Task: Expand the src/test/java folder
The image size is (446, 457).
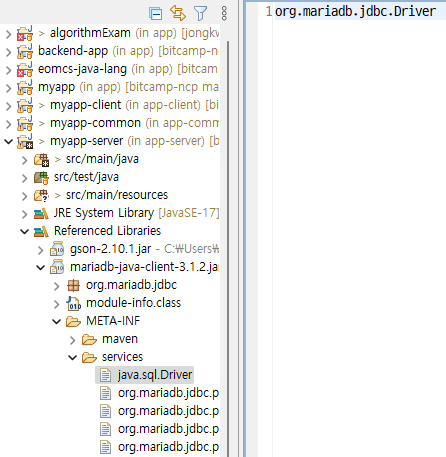Action: pos(24,178)
